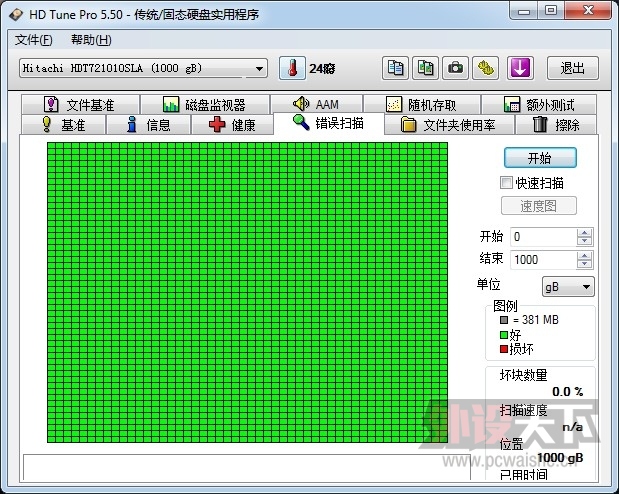Open the 帮助(H) menu
The image size is (619, 494).
91,40
